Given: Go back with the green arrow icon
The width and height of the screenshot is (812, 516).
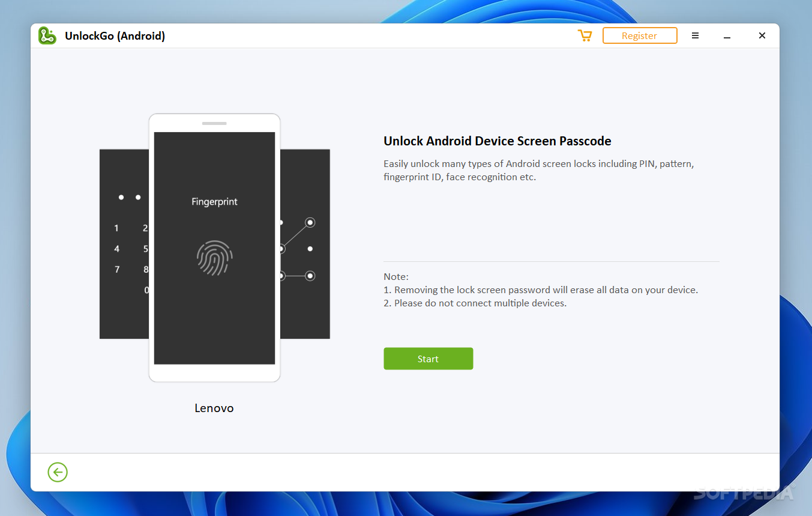Looking at the screenshot, I should pyautogui.click(x=58, y=472).
